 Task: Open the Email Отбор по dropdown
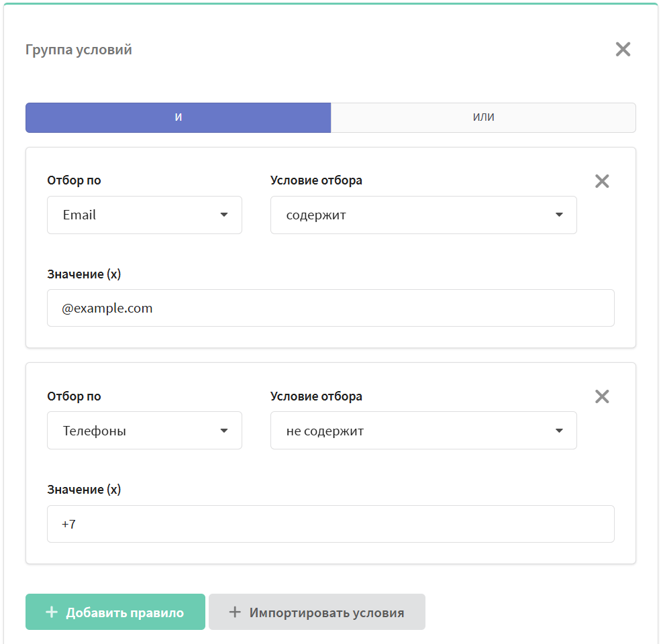coord(144,215)
